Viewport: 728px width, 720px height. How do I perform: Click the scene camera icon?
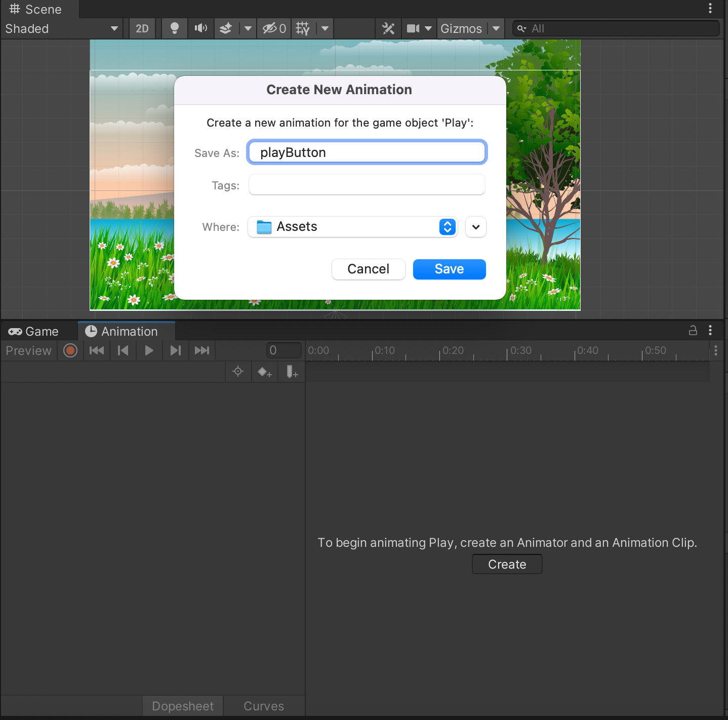pyautogui.click(x=413, y=28)
